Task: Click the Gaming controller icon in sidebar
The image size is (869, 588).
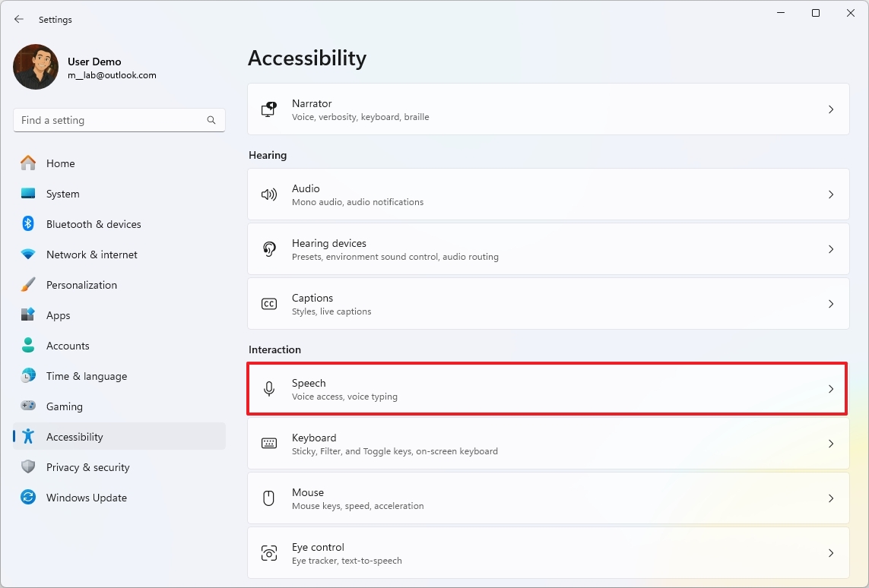Action: (27, 406)
